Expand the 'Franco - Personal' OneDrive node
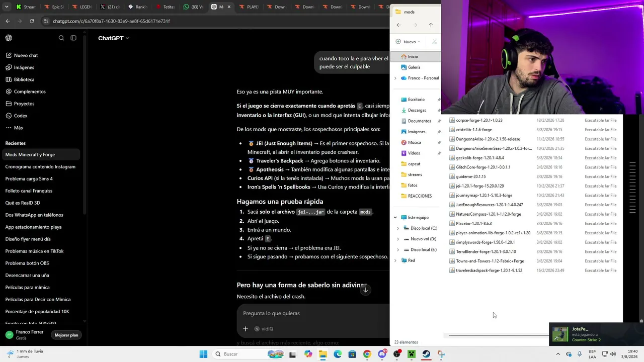644x362 pixels. click(395, 78)
